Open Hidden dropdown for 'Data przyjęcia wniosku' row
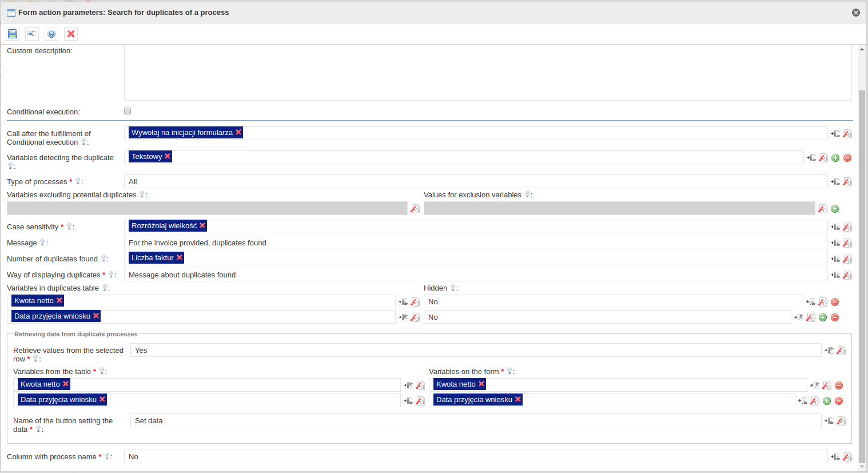 607,317
